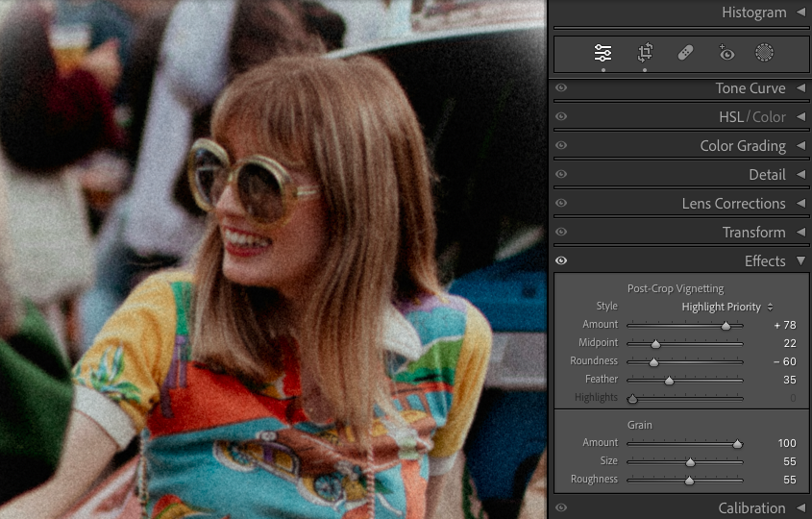812x519 pixels.
Task: Click the Tone Curve panel title
Action: [x=750, y=88]
